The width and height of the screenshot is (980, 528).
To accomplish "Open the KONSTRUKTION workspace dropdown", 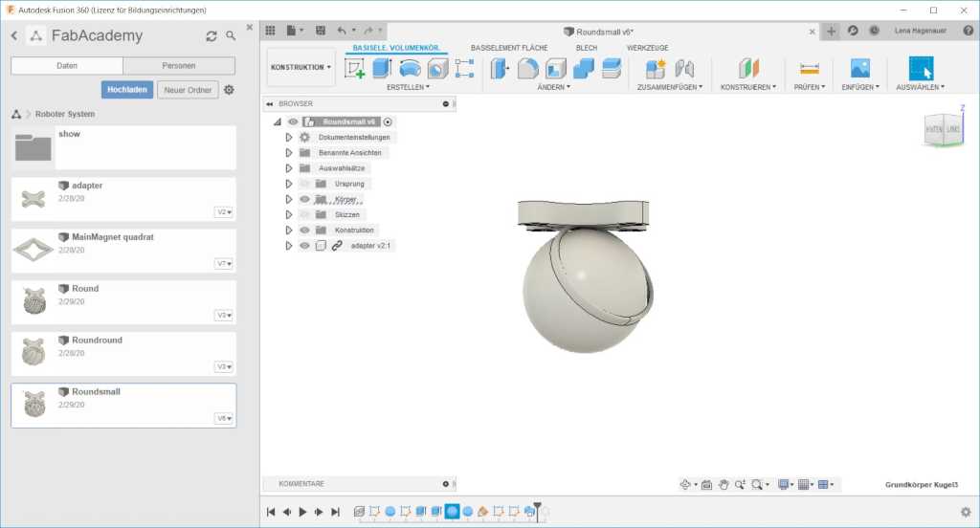I will click(301, 68).
